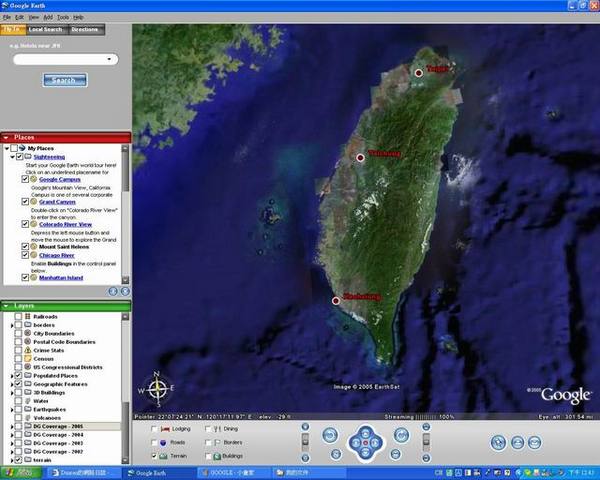600x480 pixels.
Task: Expand the borders layer folder
Action: [x=12, y=325]
